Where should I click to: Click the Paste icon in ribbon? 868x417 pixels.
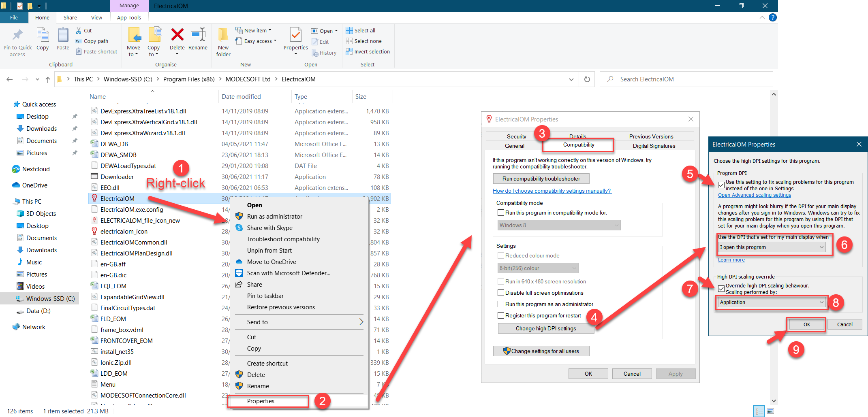point(63,35)
